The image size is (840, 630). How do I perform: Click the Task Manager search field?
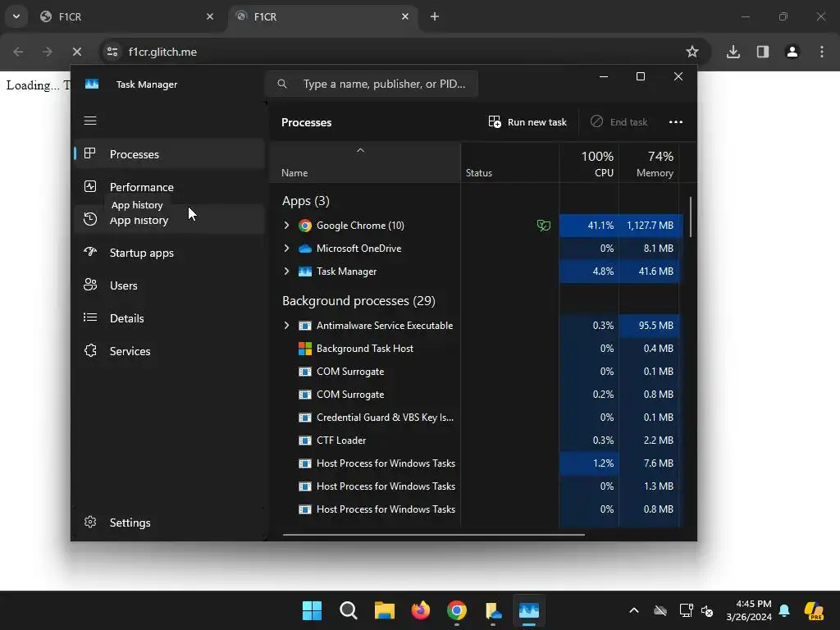click(372, 84)
